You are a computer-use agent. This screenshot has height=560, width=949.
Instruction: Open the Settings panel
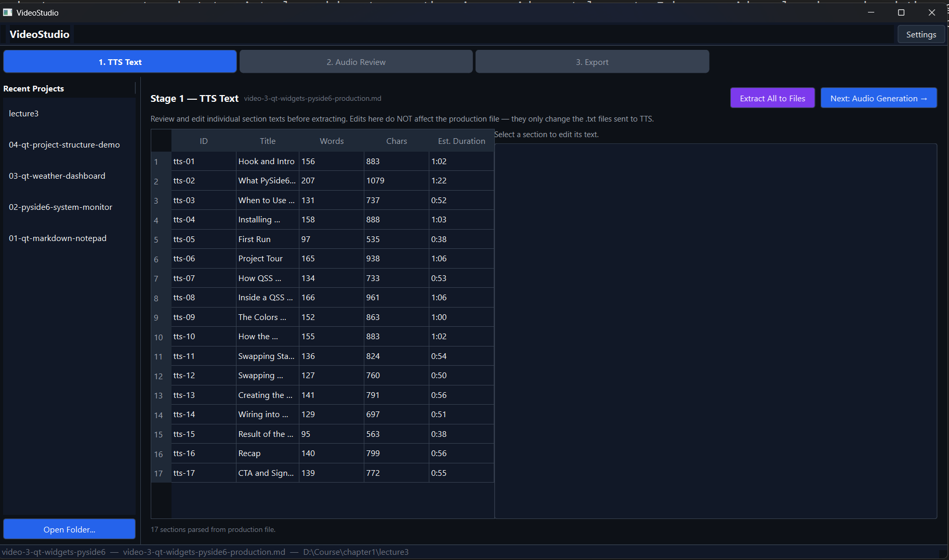coord(920,34)
